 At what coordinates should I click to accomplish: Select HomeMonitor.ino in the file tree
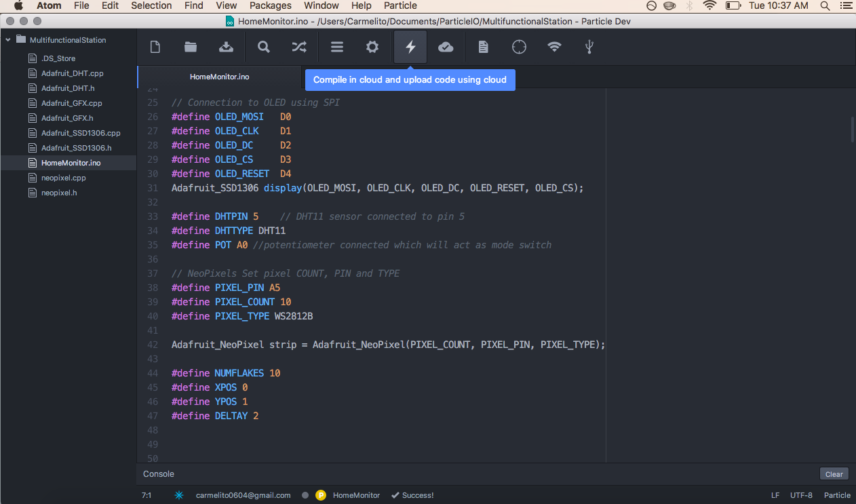pos(68,163)
